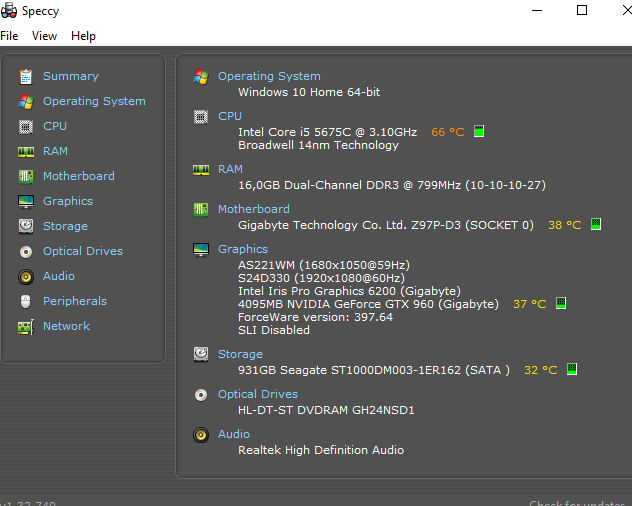This screenshot has height=506, width=632.
Task: Click the Motherboard icon in sidebar
Action: (26, 176)
